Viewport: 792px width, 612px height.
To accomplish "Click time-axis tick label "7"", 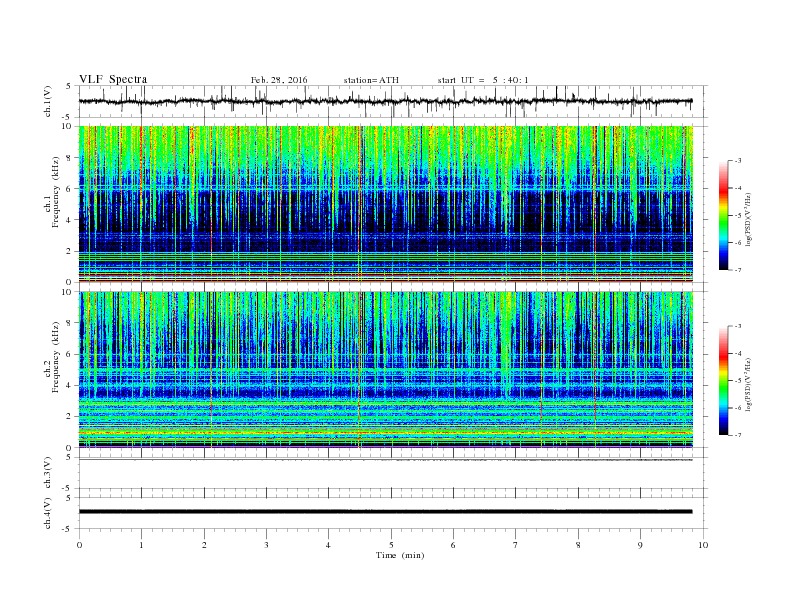I will [516, 545].
